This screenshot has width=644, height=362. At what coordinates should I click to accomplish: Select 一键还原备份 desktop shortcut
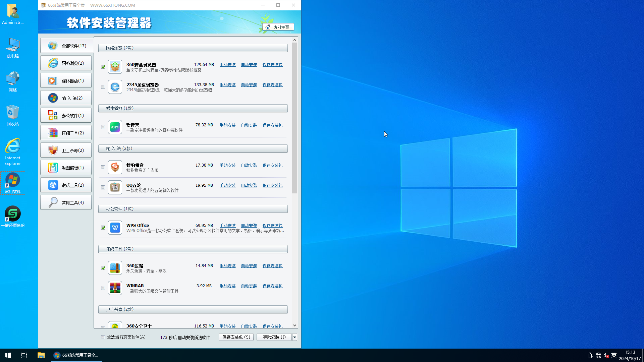(x=13, y=217)
